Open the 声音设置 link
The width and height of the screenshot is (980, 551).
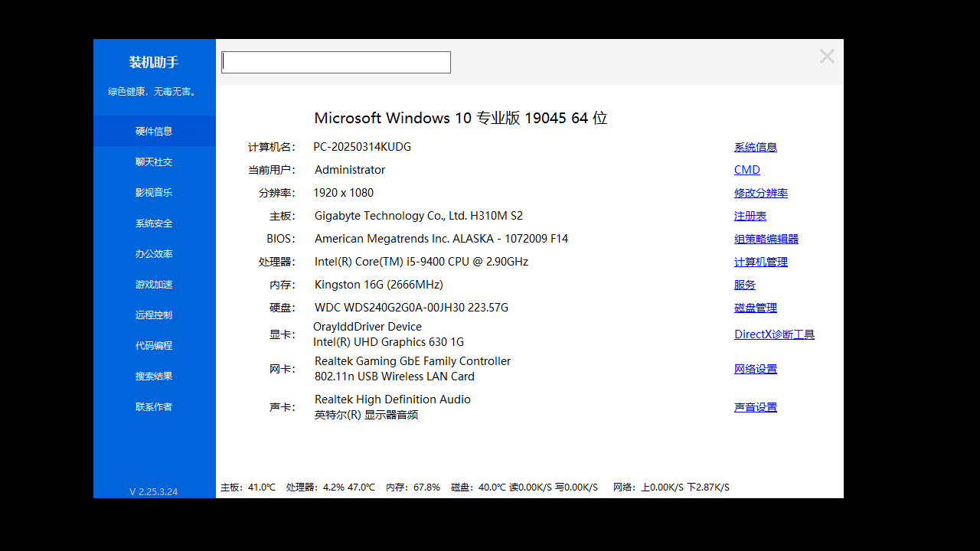point(756,407)
